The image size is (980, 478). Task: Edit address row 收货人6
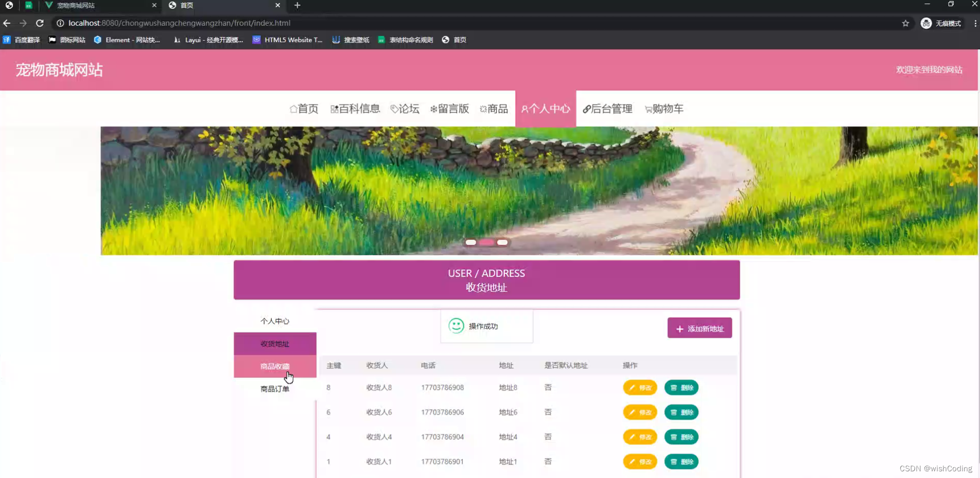640,412
